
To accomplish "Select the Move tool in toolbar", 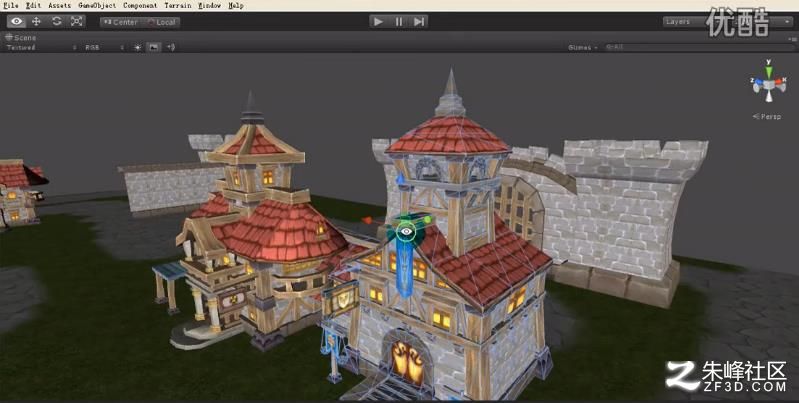I will point(36,21).
